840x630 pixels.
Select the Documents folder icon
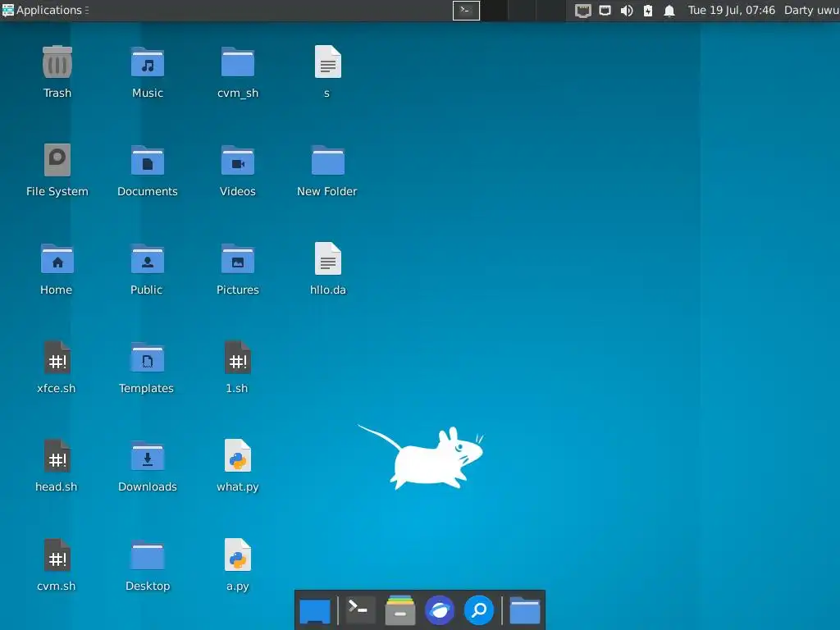(148, 160)
